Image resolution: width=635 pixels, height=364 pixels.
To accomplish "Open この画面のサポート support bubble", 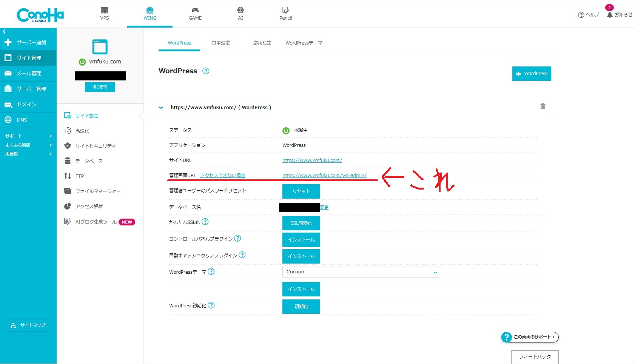I will [530, 337].
